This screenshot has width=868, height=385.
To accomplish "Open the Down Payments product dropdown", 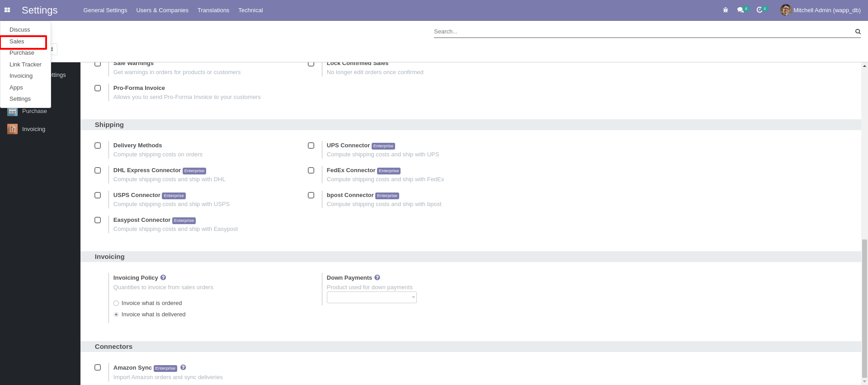I will [x=372, y=297].
